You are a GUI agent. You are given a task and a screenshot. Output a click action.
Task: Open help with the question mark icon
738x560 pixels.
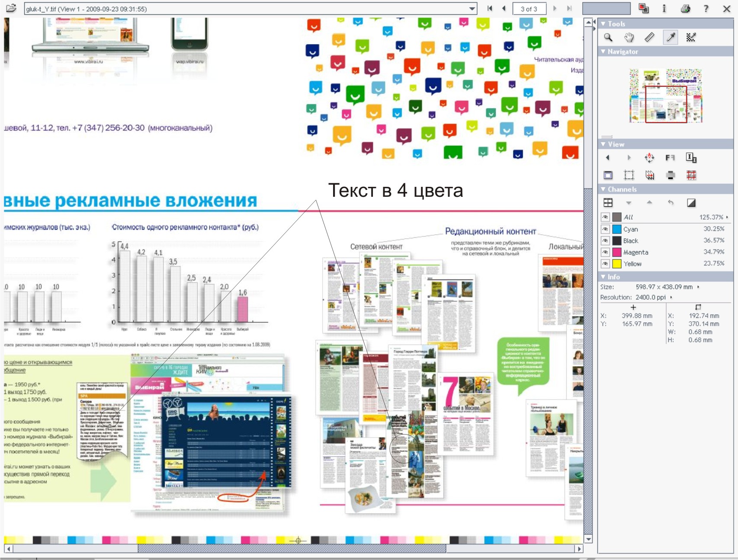tap(706, 8)
